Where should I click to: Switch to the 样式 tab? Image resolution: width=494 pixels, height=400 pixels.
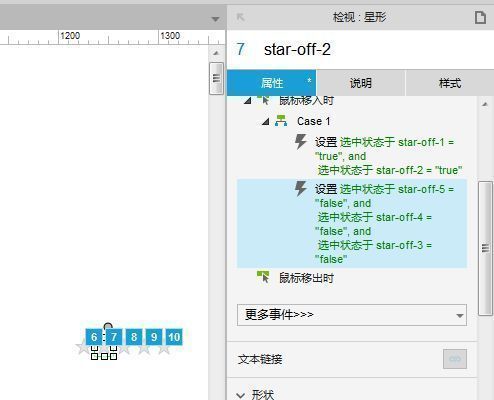point(450,83)
